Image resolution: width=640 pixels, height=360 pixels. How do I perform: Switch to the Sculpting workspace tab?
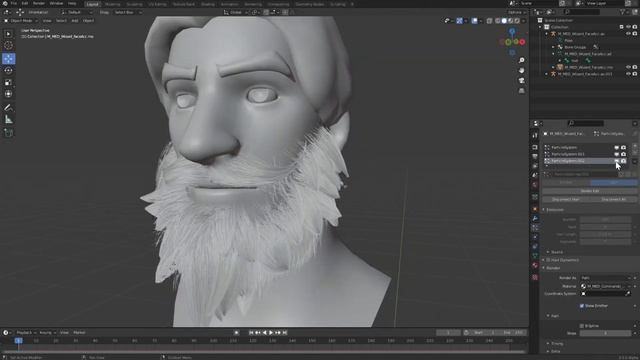tap(134, 4)
